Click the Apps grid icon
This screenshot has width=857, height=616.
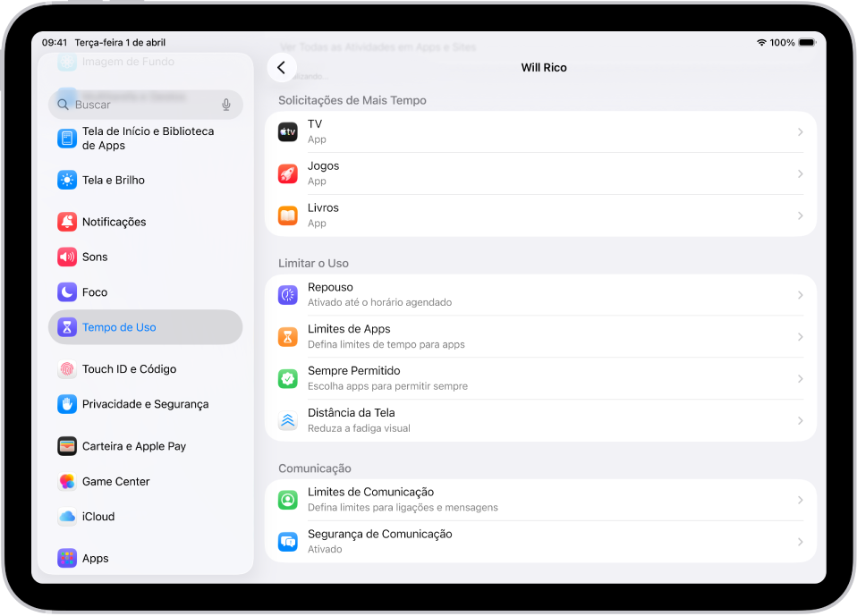(x=67, y=558)
